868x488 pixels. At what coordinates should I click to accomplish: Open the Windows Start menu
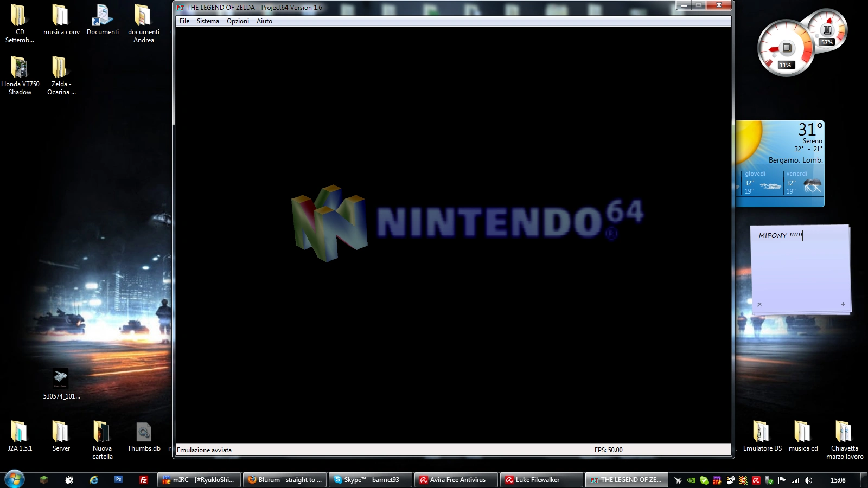(x=15, y=480)
